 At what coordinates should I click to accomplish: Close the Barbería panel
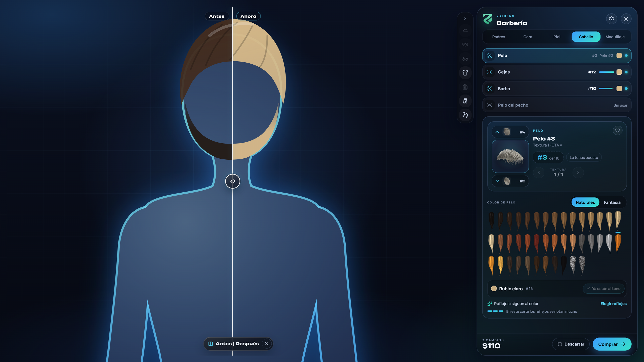pyautogui.click(x=626, y=19)
